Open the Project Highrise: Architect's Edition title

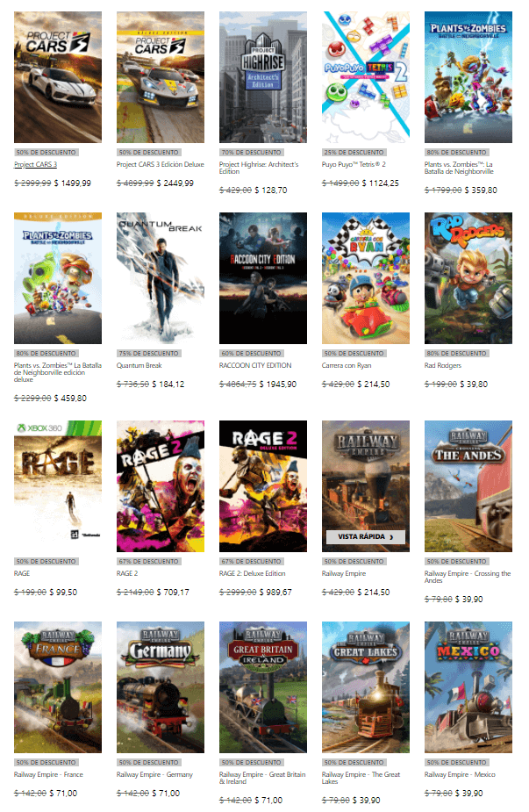click(259, 168)
